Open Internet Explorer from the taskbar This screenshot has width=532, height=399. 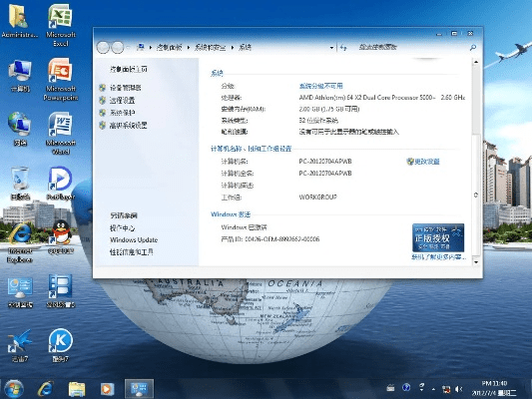[45, 389]
